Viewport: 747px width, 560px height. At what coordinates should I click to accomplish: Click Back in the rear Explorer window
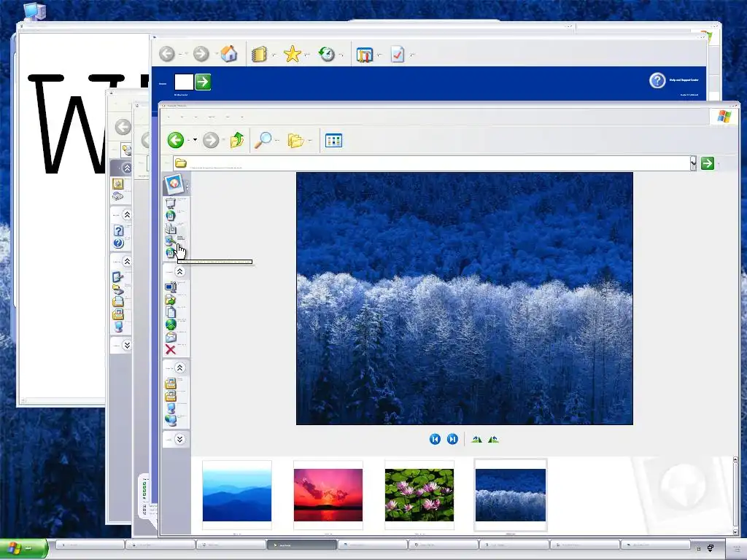(123, 127)
